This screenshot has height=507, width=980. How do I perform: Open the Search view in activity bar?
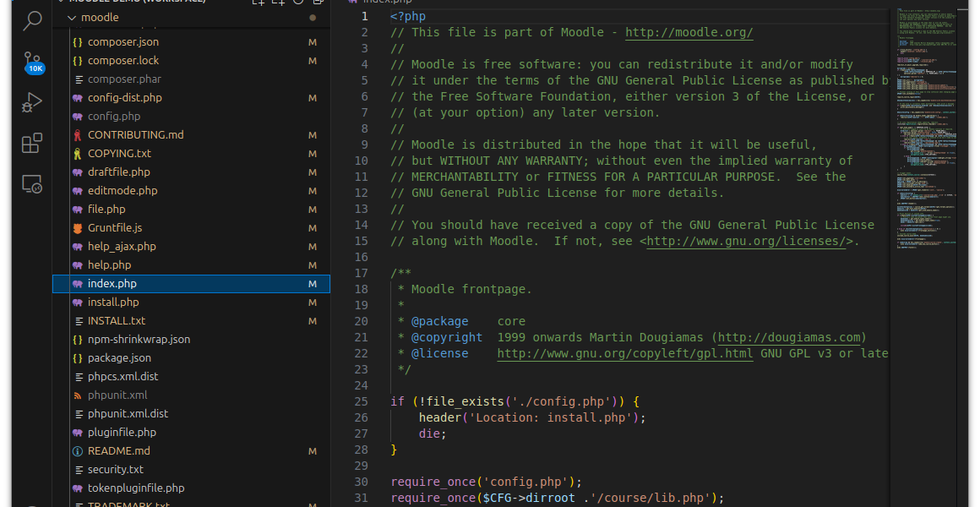[x=32, y=20]
